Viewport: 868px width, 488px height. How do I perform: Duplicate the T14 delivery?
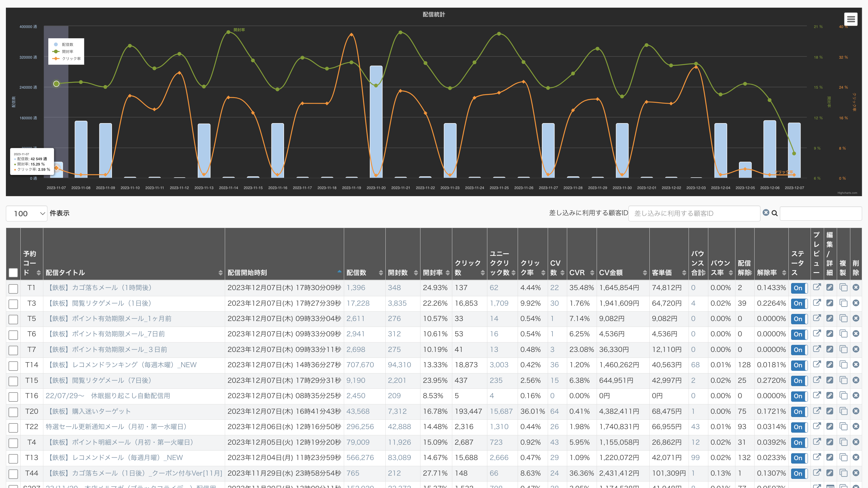843,364
